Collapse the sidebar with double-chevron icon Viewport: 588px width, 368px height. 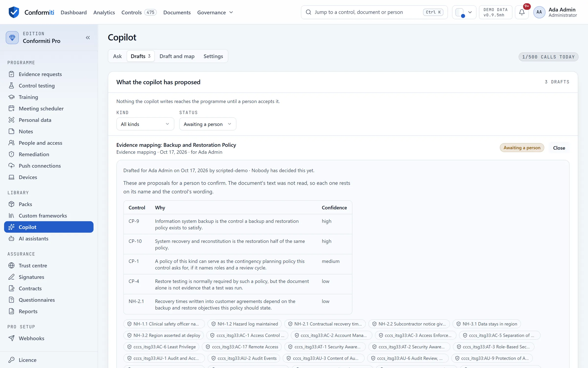click(88, 38)
